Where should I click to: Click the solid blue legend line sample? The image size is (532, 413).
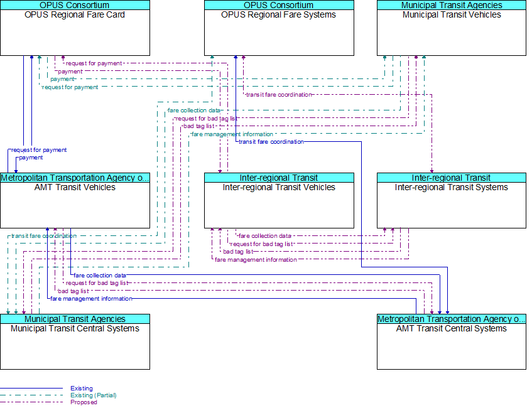(x=31, y=388)
